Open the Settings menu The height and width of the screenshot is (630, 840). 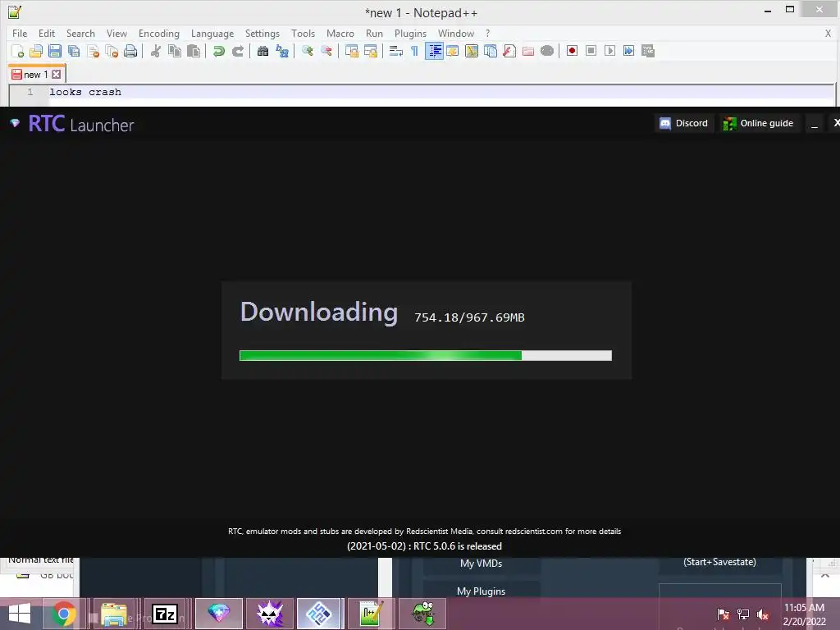click(262, 33)
